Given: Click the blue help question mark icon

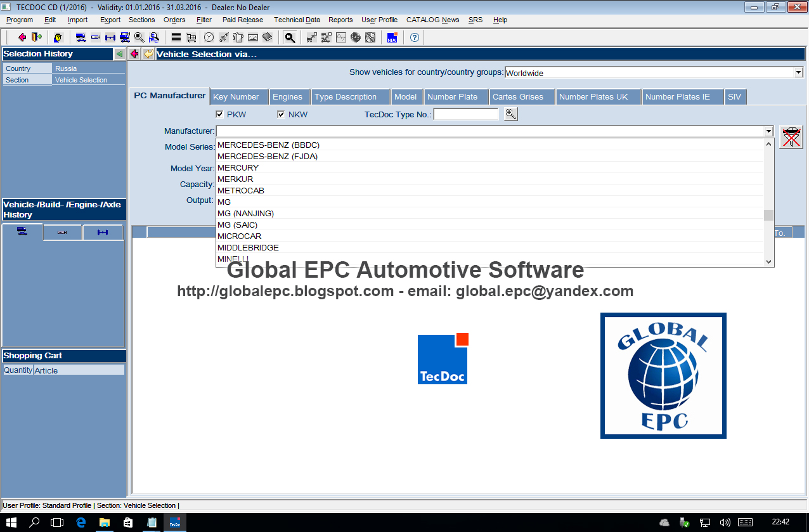Looking at the screenshot, I should click(x=415, y=37).
